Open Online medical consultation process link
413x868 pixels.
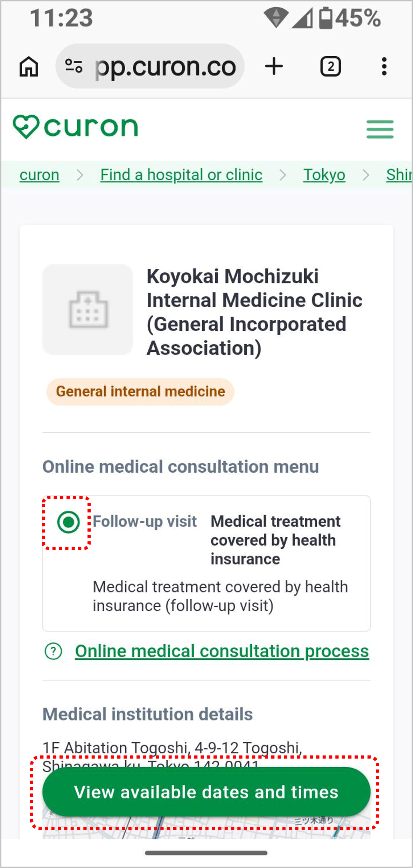tap(222, 651)
